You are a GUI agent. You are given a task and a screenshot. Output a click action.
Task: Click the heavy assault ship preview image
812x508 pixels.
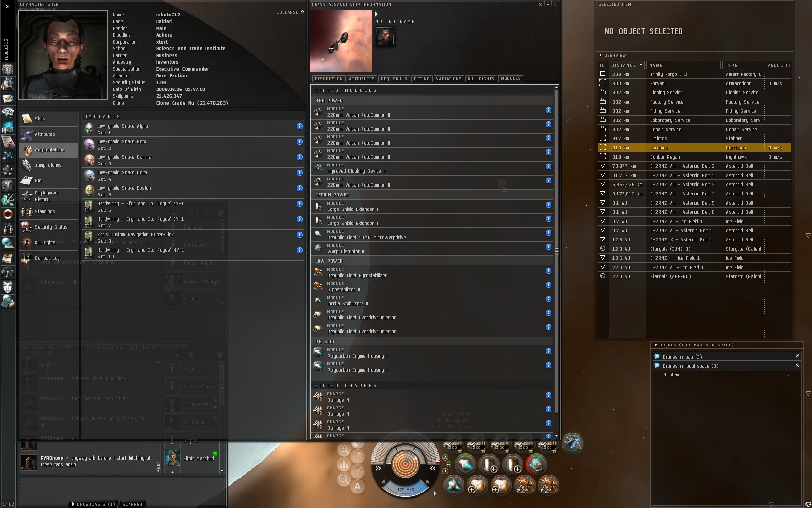click(341, 41)
